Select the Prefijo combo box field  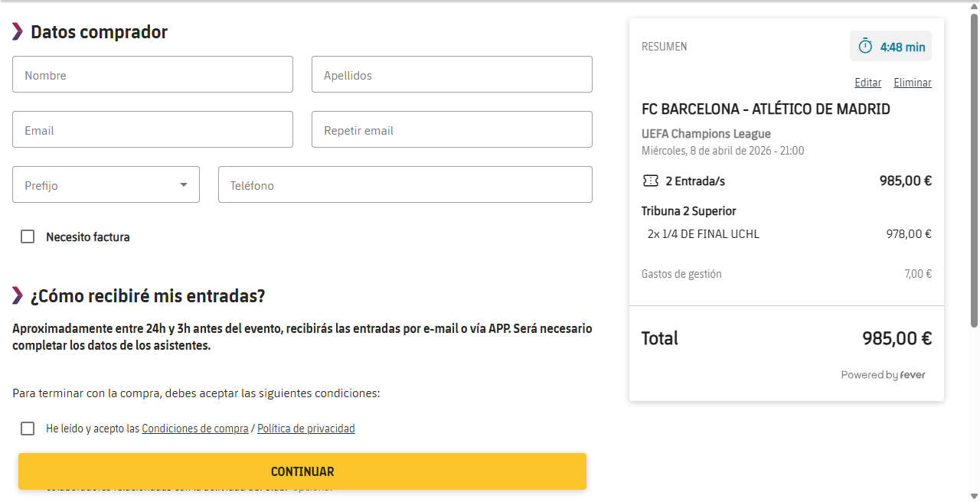tap(106, 184)
